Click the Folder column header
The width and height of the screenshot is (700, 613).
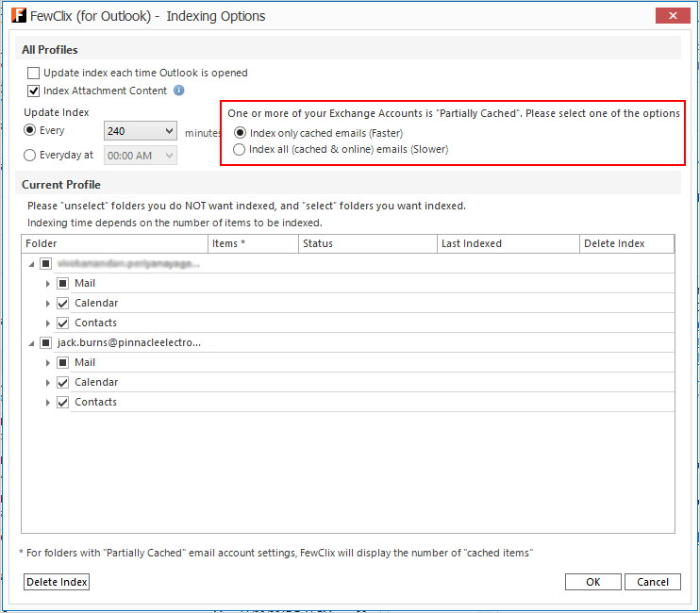pos(115,243)
